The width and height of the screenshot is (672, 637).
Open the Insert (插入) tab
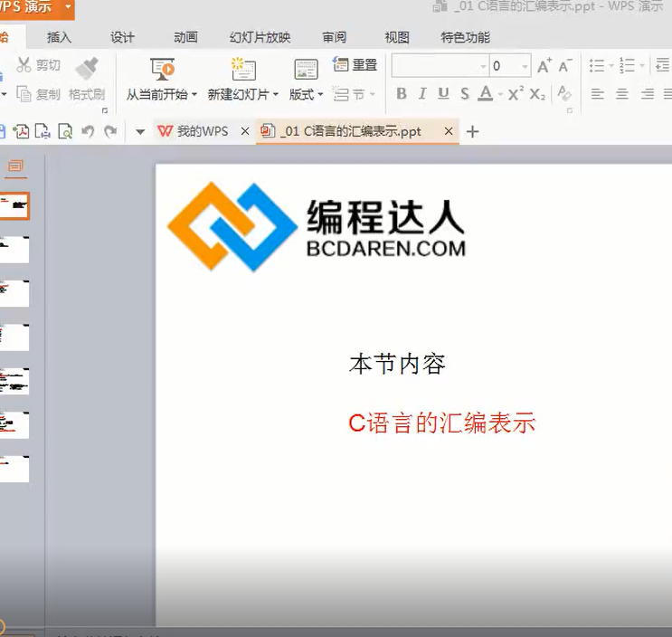point(59,37)
